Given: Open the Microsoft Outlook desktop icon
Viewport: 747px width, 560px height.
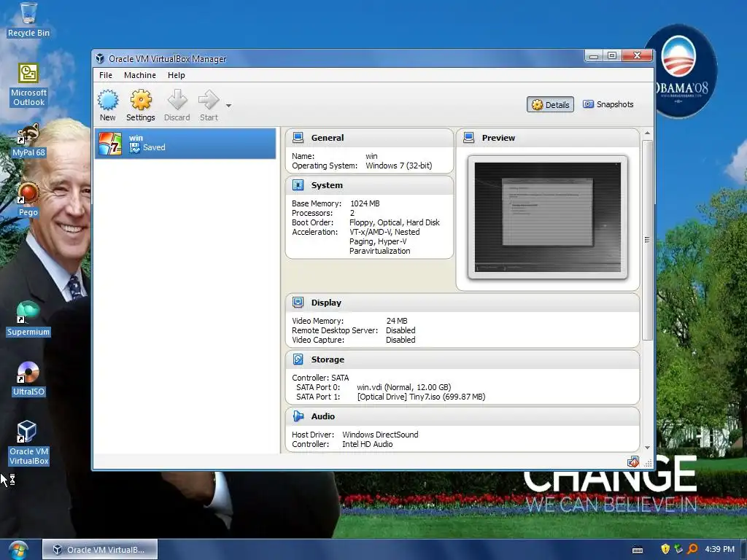Looking at the screenshot, I should (28, 85).
